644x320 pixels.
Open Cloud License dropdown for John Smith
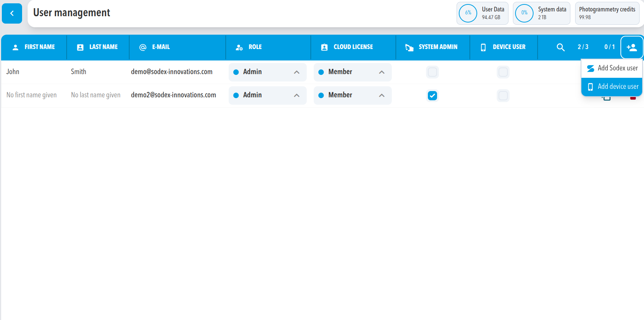pos(353,72)
